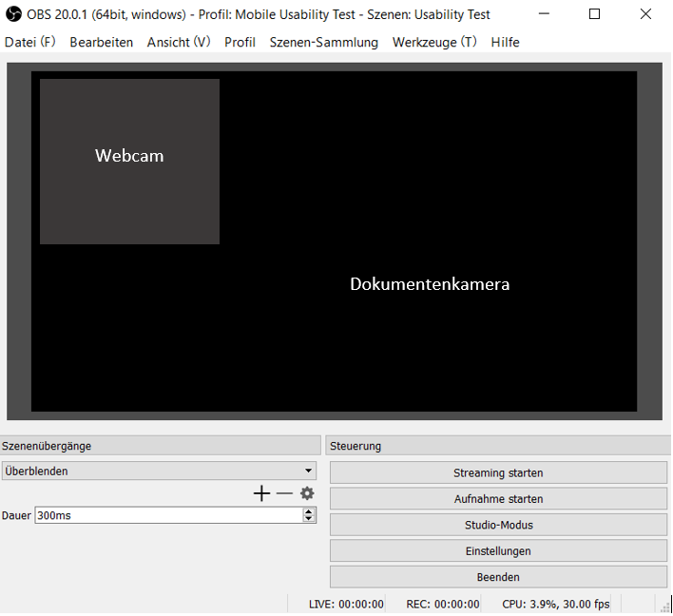Open Einstellungen
Image resolution: width=673 pixels, height=616 pixels.
pyautogui.click(x=498, y=550)
